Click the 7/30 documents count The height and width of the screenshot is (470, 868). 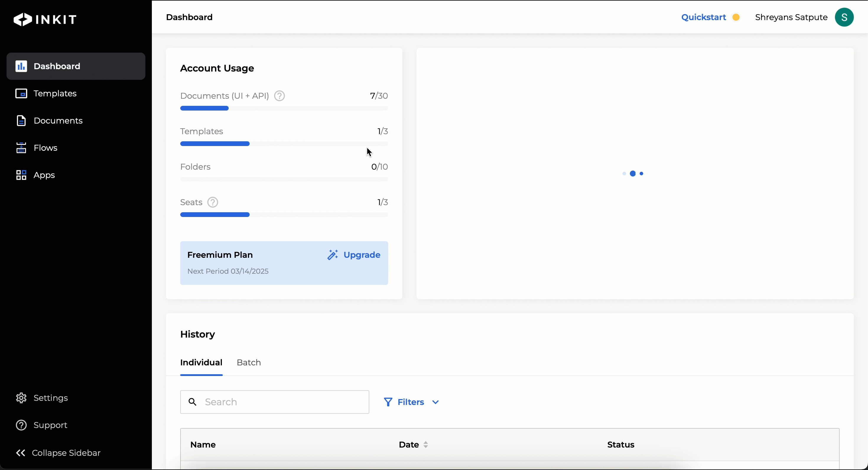point(379,96)
